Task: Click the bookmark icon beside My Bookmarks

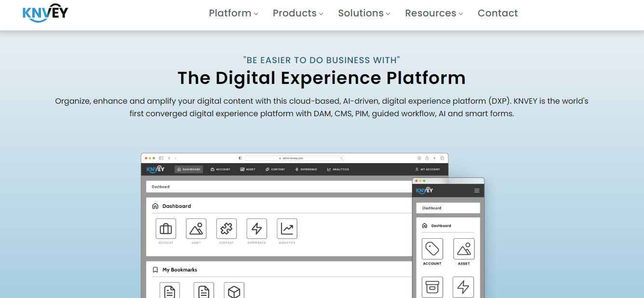Action: 155,270
